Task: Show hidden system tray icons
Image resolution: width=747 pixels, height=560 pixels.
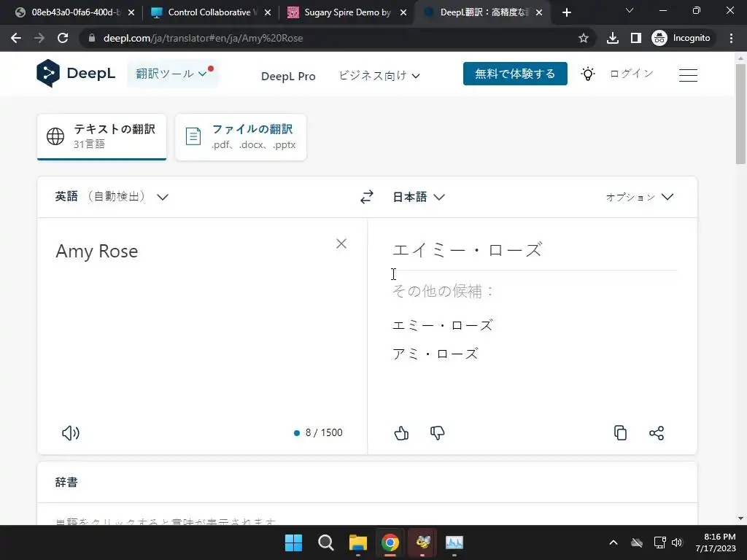Action: click(x=614, y=542)
